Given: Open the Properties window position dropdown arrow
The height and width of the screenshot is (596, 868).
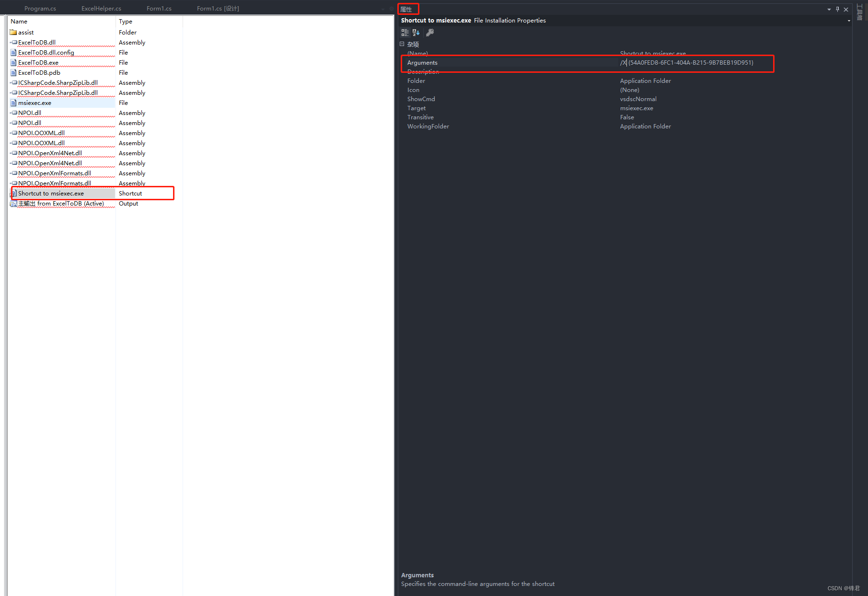Looking at the screenshot, I should 829,9.
